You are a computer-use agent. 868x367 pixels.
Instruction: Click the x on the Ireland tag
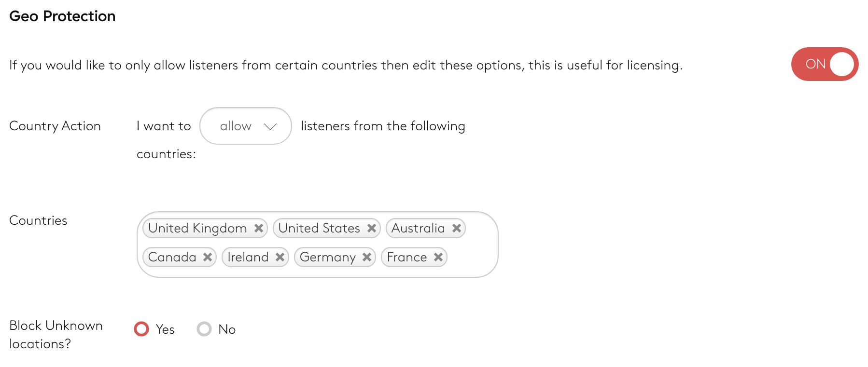[x=280, y=257]
